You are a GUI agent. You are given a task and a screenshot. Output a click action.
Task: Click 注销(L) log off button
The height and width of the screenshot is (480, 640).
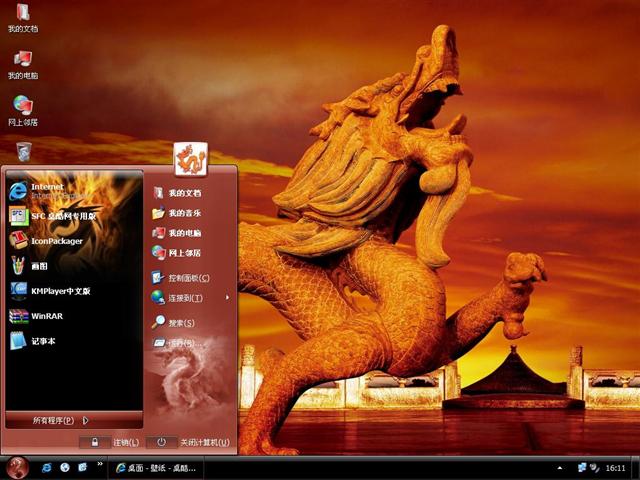pyautogui.click(x=115, y=441)
